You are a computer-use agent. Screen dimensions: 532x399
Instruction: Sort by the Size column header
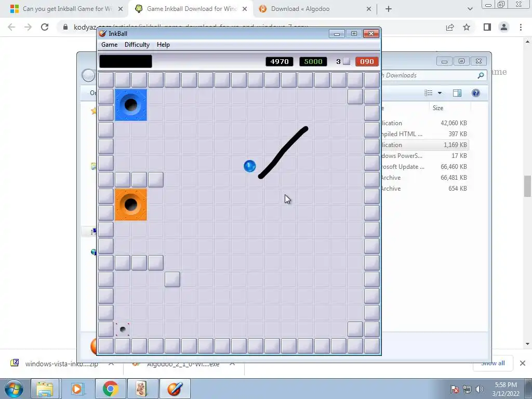click(x=437, y=108)
